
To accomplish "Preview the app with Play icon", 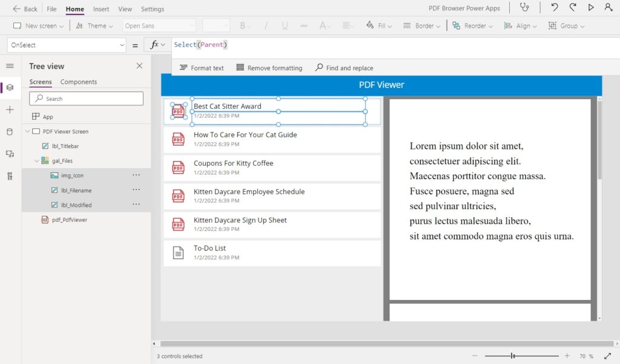I will point(591,7).
